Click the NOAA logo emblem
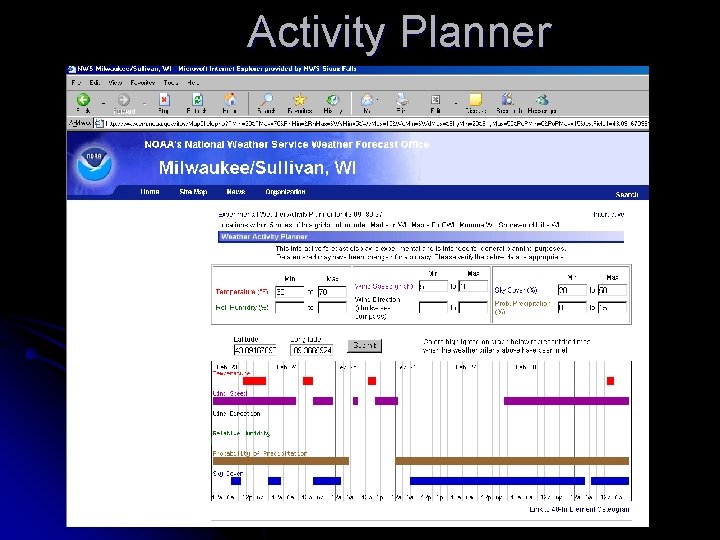Image resolution: width=720 pixels, height=540 pixels. pos(94,163)
